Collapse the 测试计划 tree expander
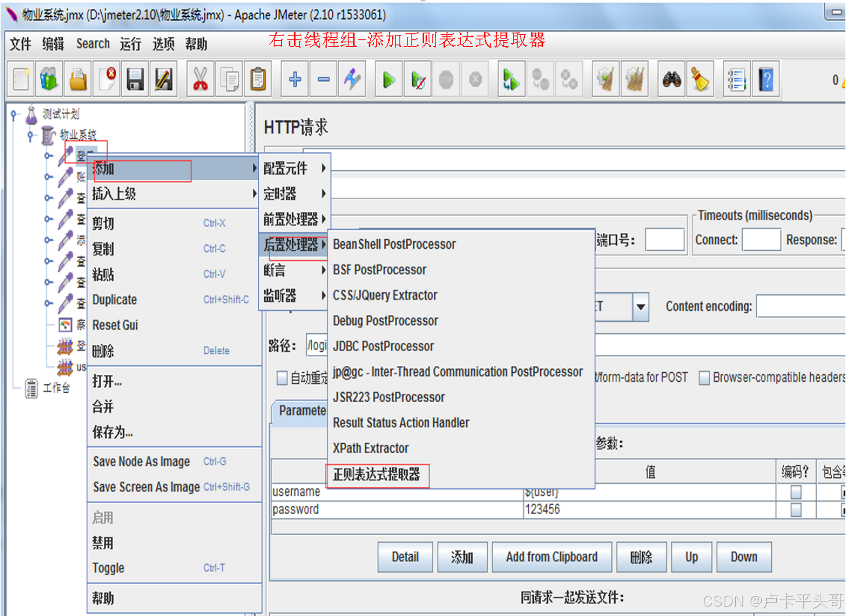The height and width of the screenshot is (616, 846). pos(13,115)
